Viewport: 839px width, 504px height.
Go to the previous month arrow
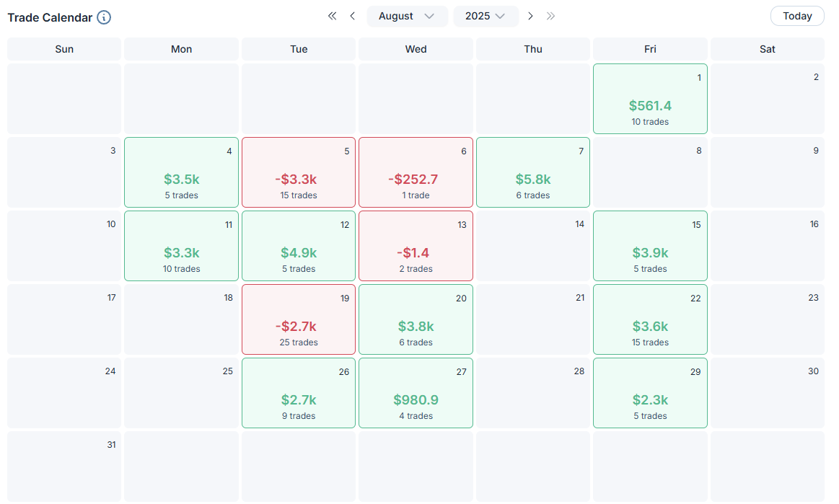click(352, 16)
